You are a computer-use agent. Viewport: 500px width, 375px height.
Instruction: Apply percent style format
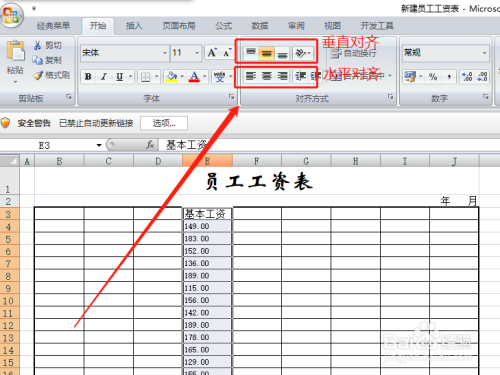point(433,77)
